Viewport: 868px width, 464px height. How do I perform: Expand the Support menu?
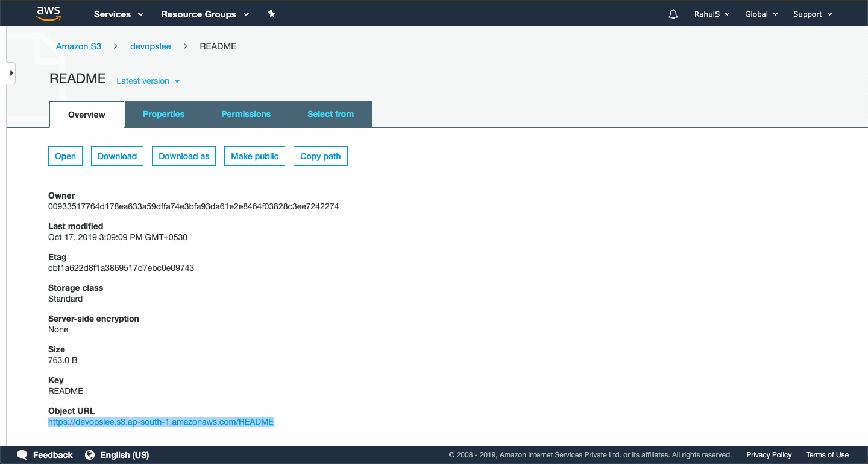coord(812,14)
